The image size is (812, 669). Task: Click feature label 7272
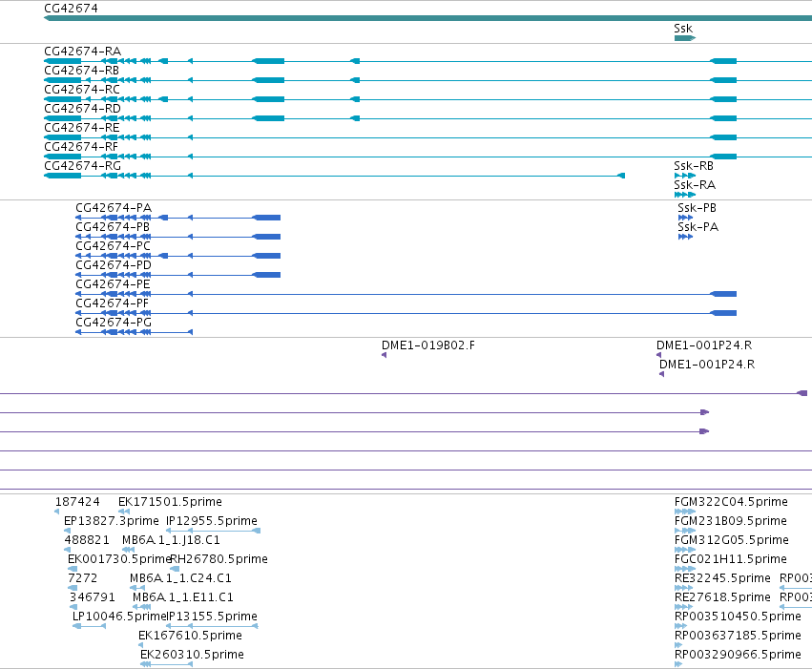point(82,578)
